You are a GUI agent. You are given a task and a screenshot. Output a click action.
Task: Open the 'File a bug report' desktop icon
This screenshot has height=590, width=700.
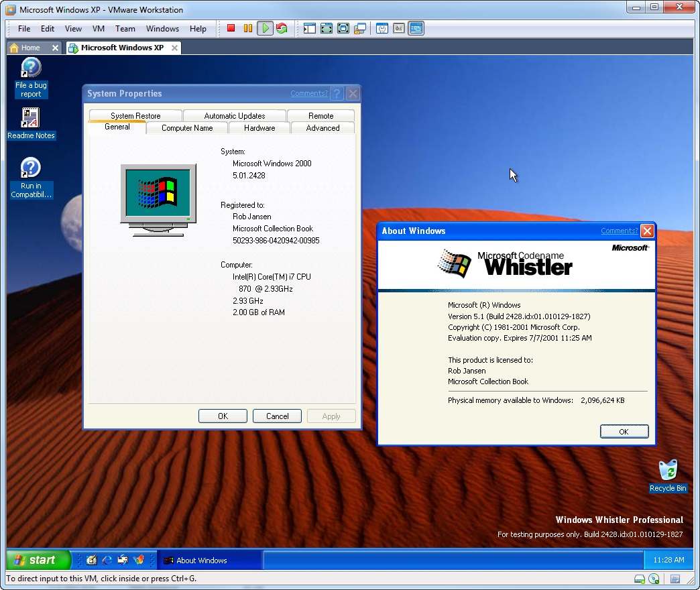tap(31, 78)
